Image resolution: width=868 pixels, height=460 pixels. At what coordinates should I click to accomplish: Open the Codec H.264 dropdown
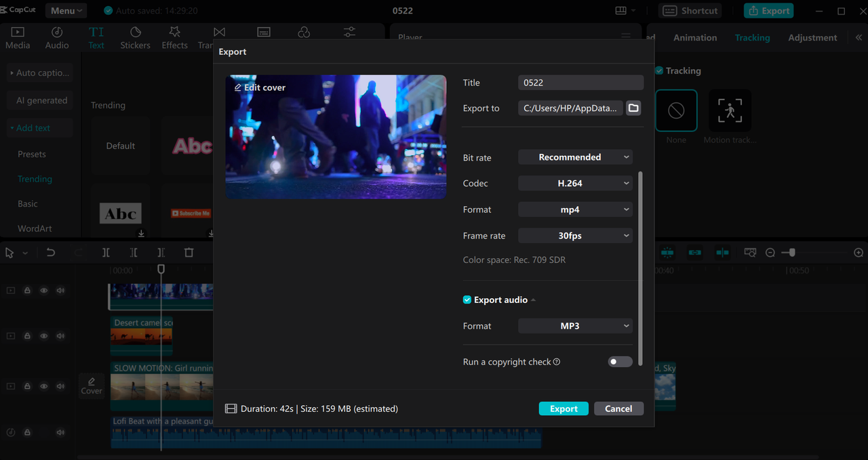point(575,184)
